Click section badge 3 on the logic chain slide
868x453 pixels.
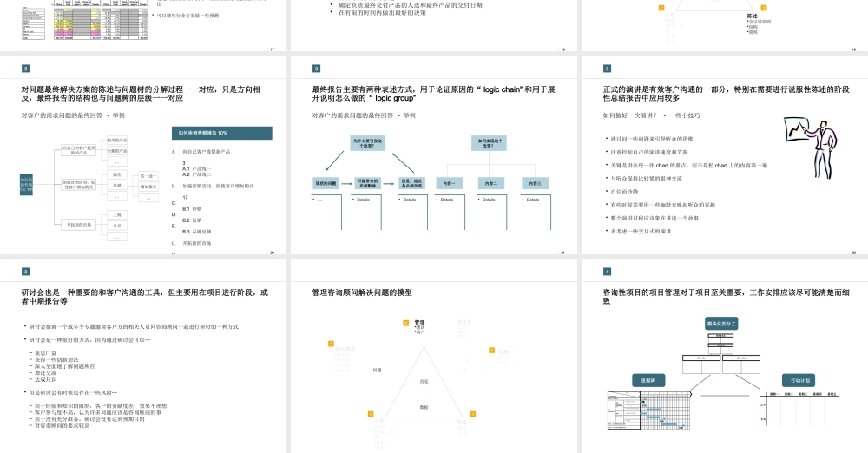(316, 69)
